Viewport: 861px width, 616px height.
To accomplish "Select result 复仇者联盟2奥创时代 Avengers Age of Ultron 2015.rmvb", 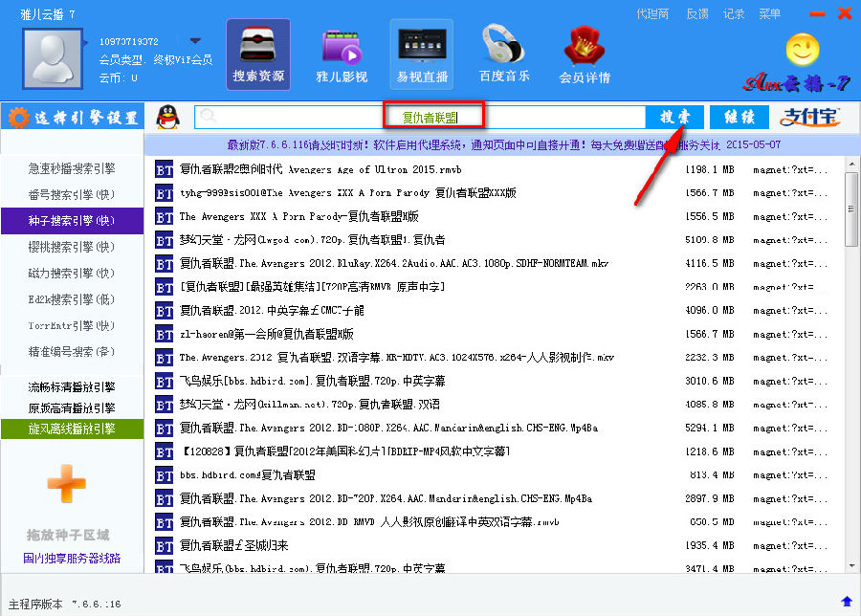I will click(x=320, y=169).
